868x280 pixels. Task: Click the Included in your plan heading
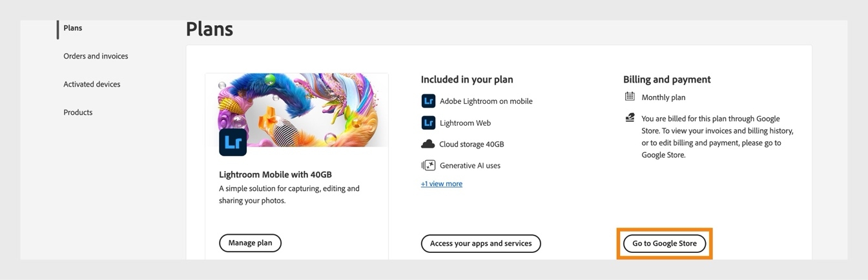[467, 79]
